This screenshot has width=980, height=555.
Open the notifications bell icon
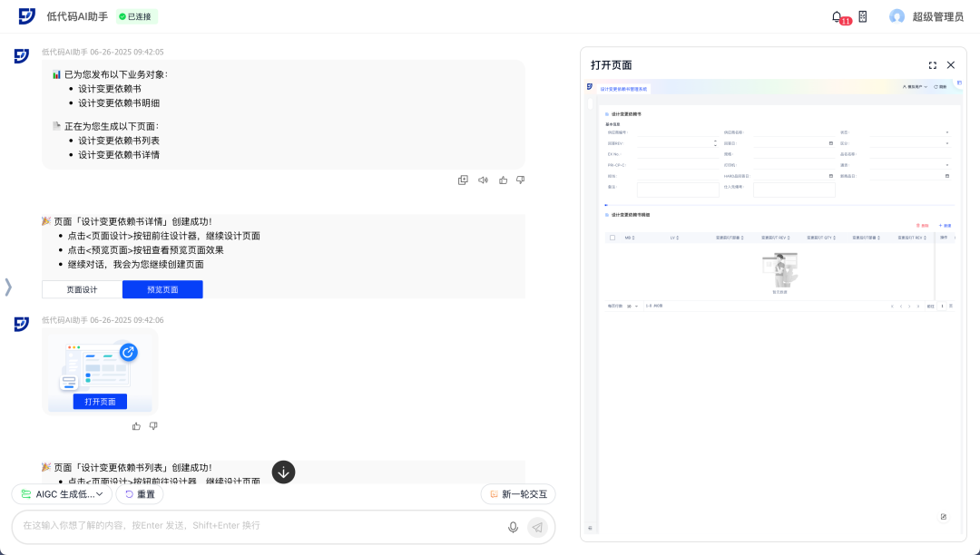[837, 16]
